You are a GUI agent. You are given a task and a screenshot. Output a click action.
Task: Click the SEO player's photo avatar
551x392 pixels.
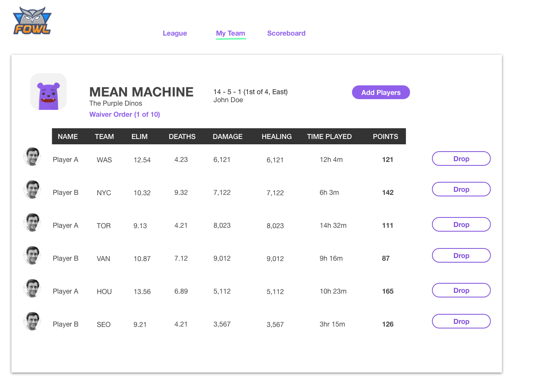point(32,321)
